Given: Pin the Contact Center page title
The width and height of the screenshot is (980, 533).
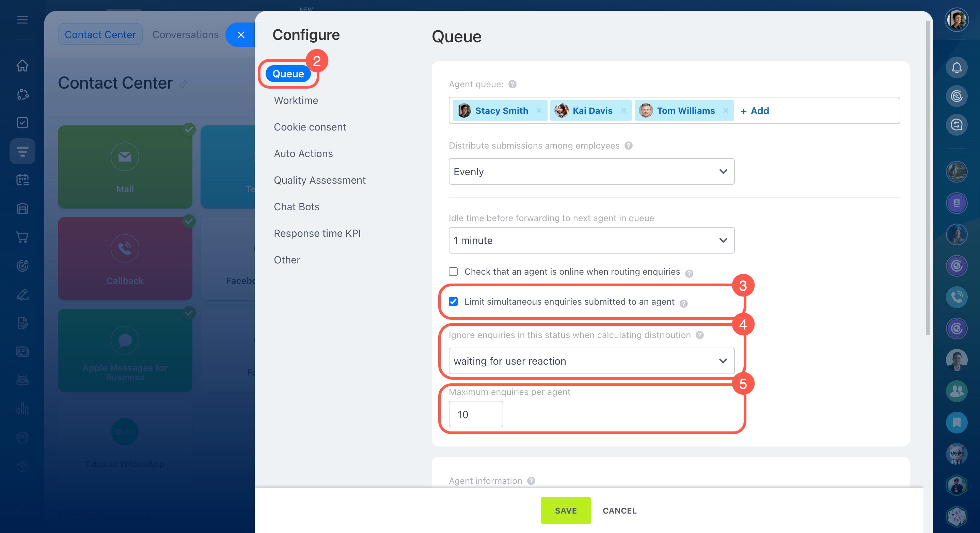Looking at the screenshot, I should click(x=184, y=84).
